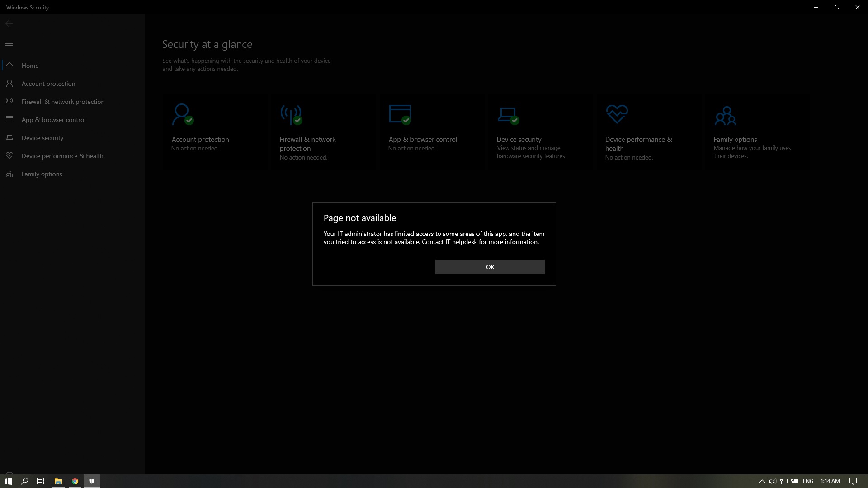Click the Home house icon in sidebar

[x=9, y=66]
